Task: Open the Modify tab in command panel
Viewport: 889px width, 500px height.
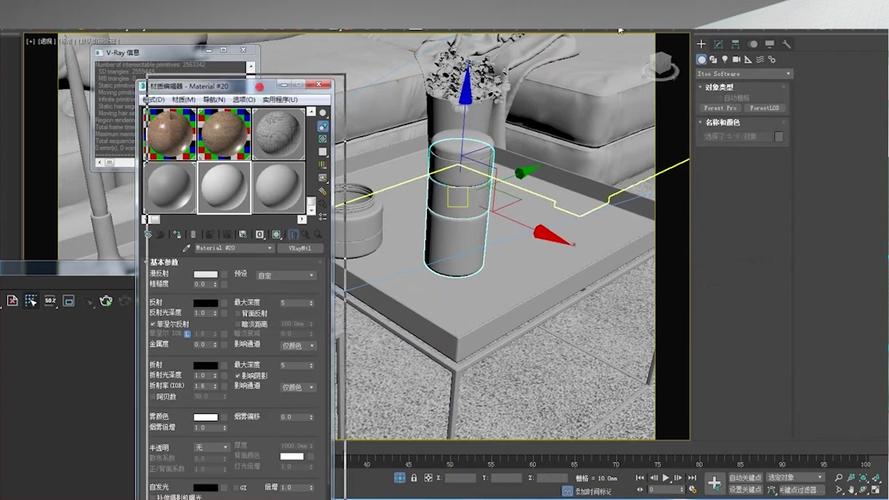Action: (719, 44)
